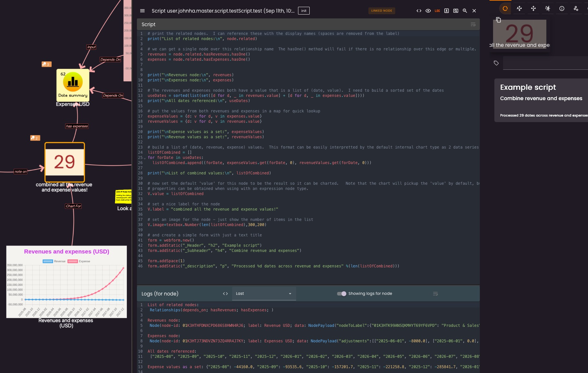Open the hamburger menu beside script title
The image size is (588, 373).
pyautogui.click(x=142, y=11)
